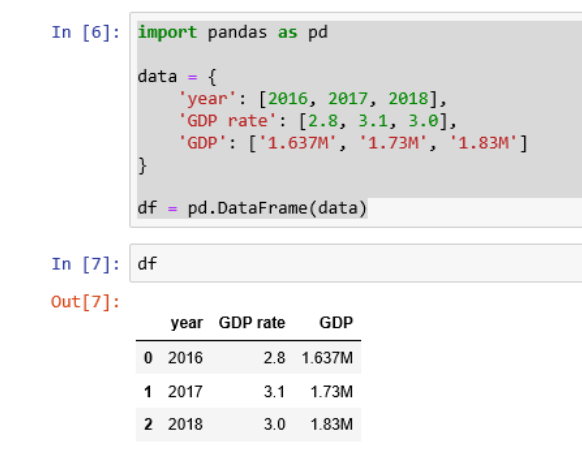
Task: Click the In [6] cell prompt
Action: click(86, 32)
